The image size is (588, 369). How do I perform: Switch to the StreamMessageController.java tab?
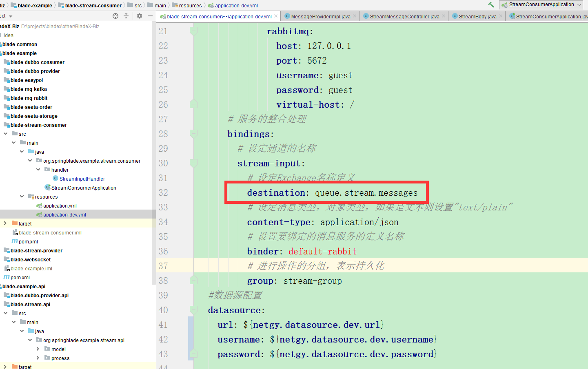(404, 16)
